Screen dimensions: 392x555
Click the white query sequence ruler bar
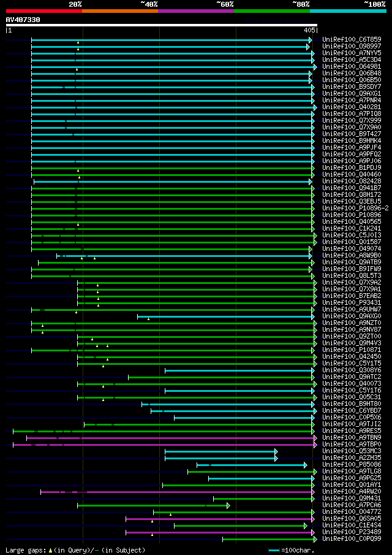click(162, 25)
